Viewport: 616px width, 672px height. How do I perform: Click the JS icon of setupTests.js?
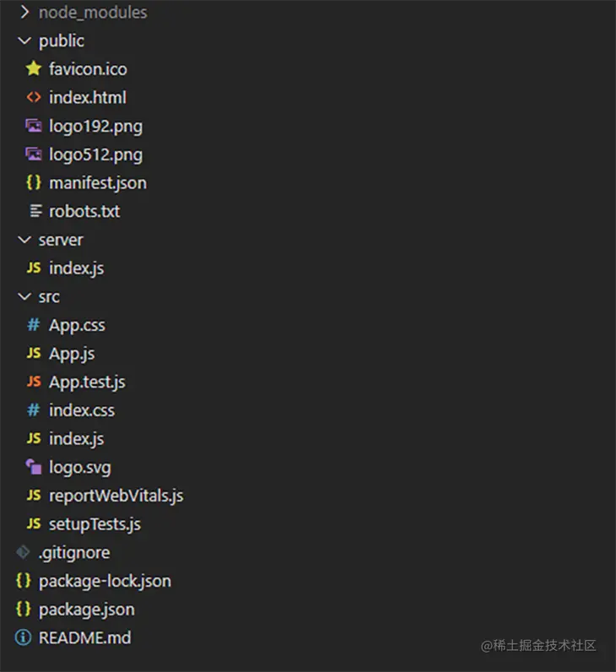point(34,523)
